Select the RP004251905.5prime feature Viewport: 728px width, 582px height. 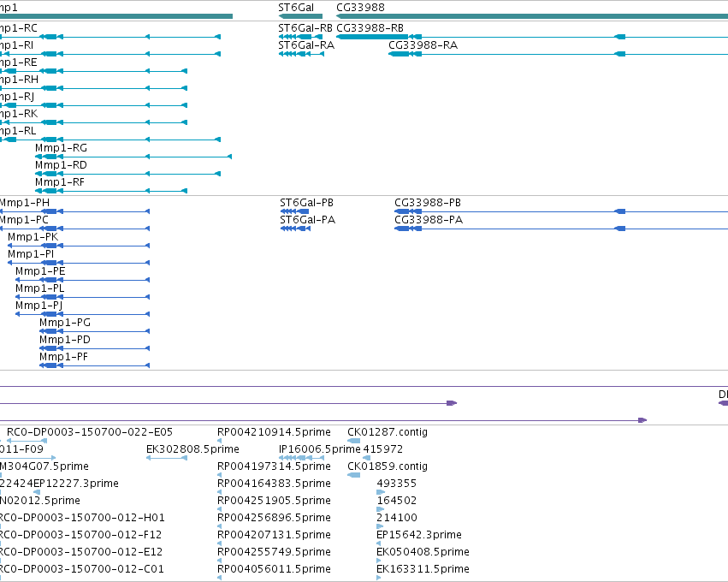[219, 509]
